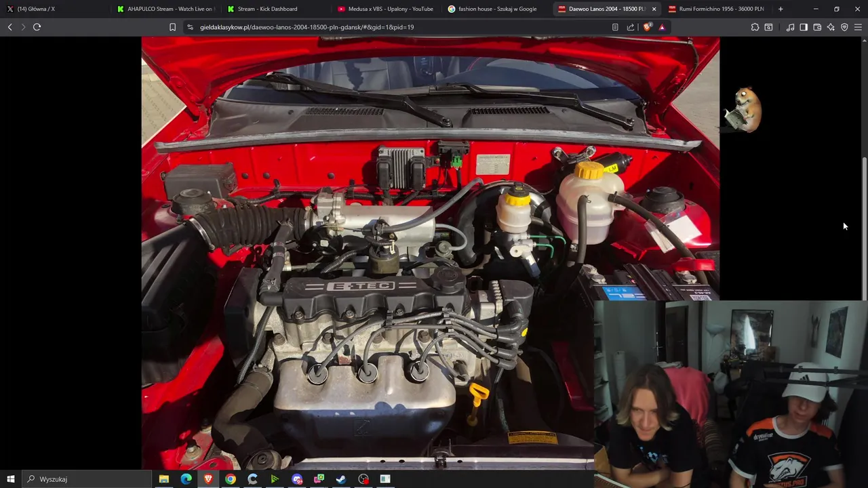Open File Explorer from the taskbar

coord(164,479)
